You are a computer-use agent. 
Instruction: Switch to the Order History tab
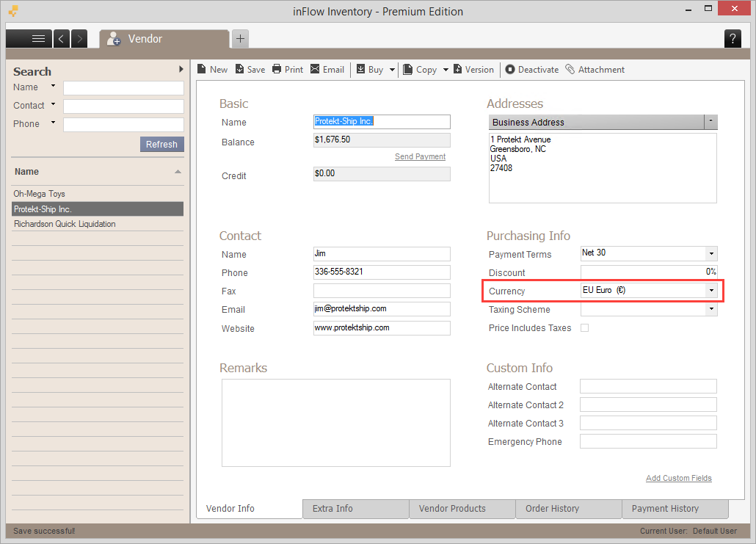[569, 509]
